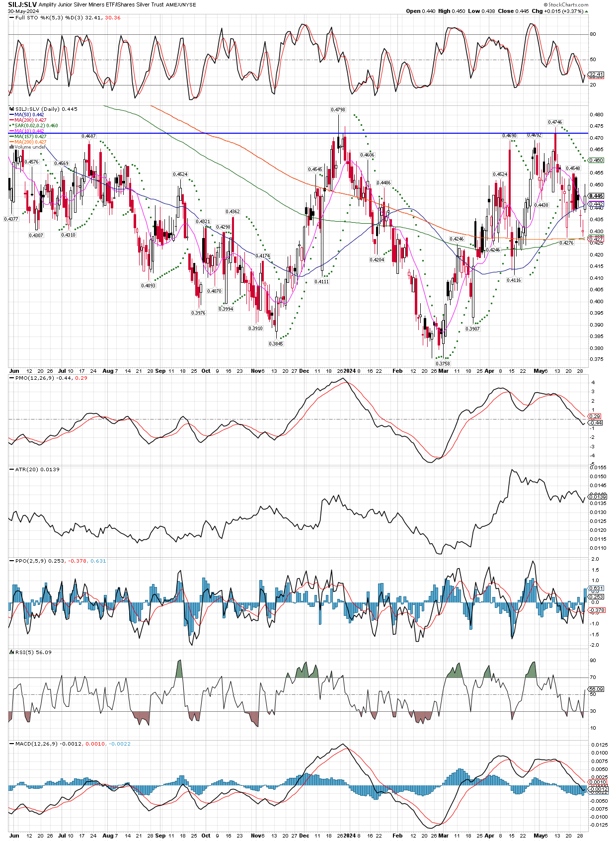Viewport: 616px width, 841px height.
Task: Click the ATR(20) 0.0139 indicator label
Action: point(37,470)
